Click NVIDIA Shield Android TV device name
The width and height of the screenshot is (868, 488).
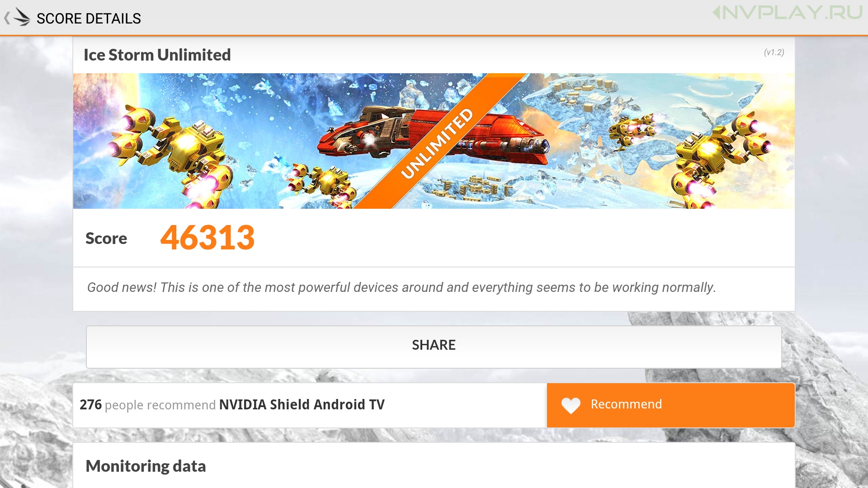click(x=302, y=404)
